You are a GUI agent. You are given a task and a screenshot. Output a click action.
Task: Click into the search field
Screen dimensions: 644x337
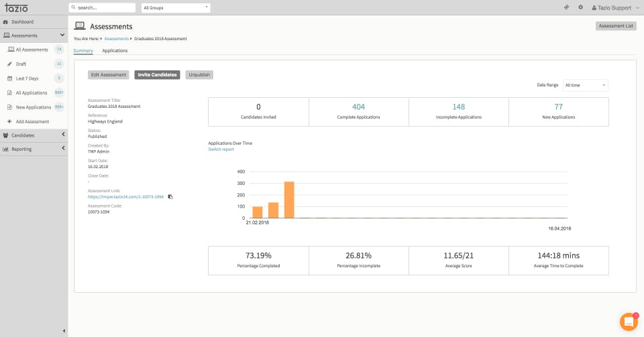[102, 8]
